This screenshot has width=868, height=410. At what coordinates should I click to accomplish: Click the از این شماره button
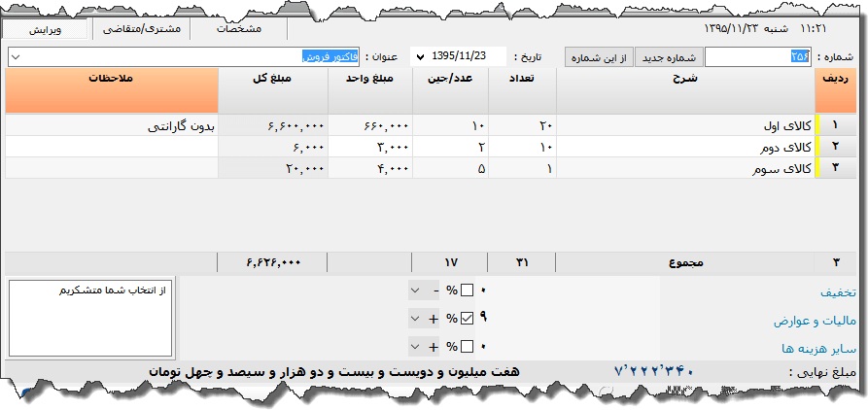(x=599, y=57)
